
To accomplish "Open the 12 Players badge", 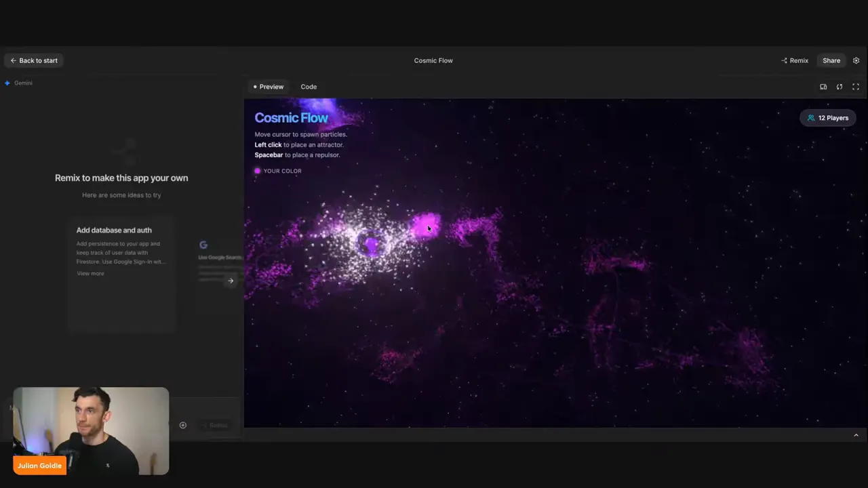I will [x=828, y=118].
